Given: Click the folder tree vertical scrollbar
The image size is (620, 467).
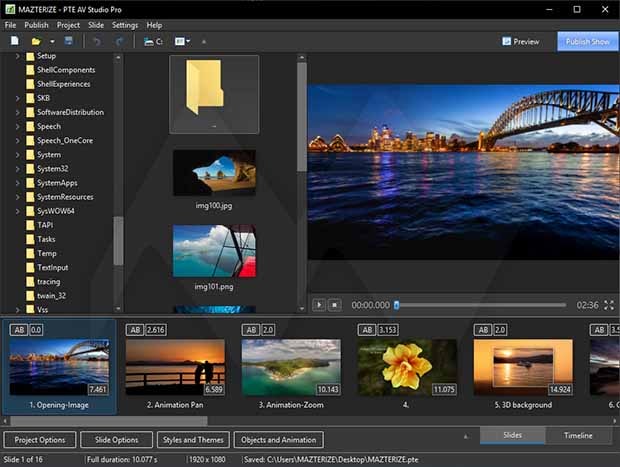Looking at the screenshot, I should pyautogui.click(x=118, y=240).
